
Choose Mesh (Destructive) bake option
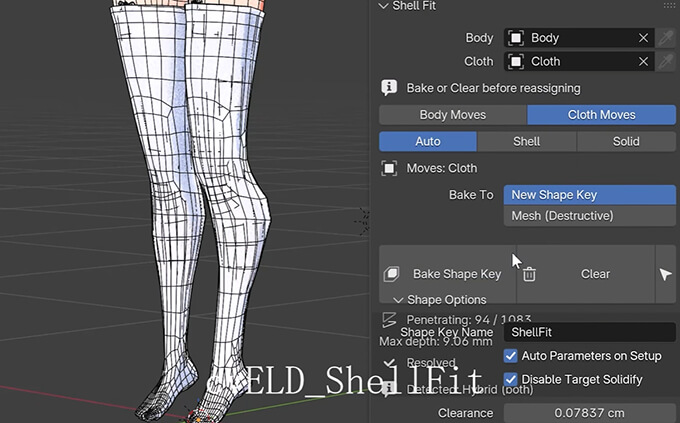[x=589, y=216]
